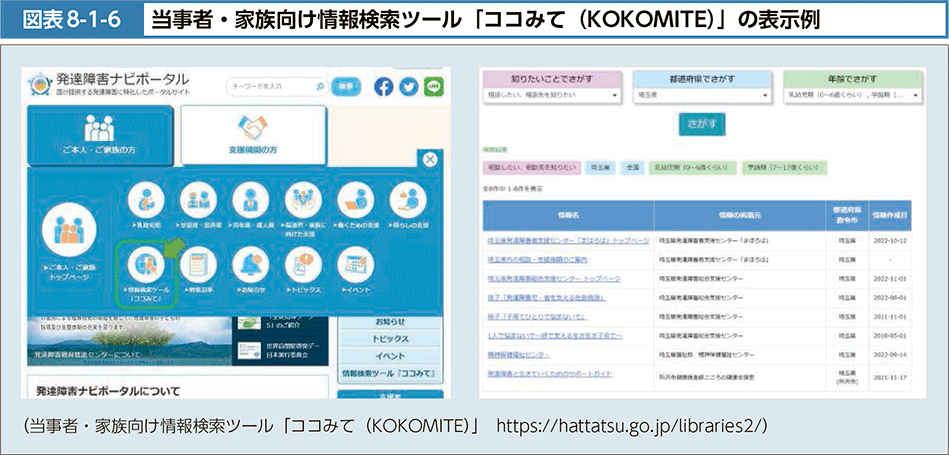This screenshot has height=455, width=949.
Task: Close the overlay menu with X button
Action: (430, 160)
